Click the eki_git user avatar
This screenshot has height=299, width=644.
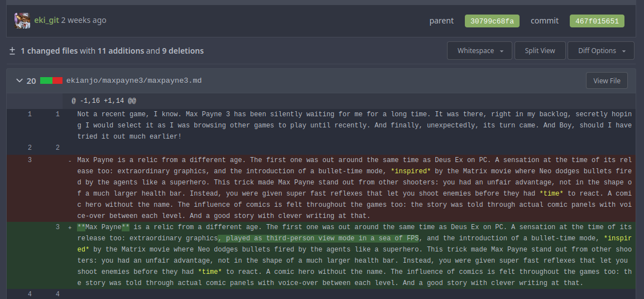coord(23,21)
